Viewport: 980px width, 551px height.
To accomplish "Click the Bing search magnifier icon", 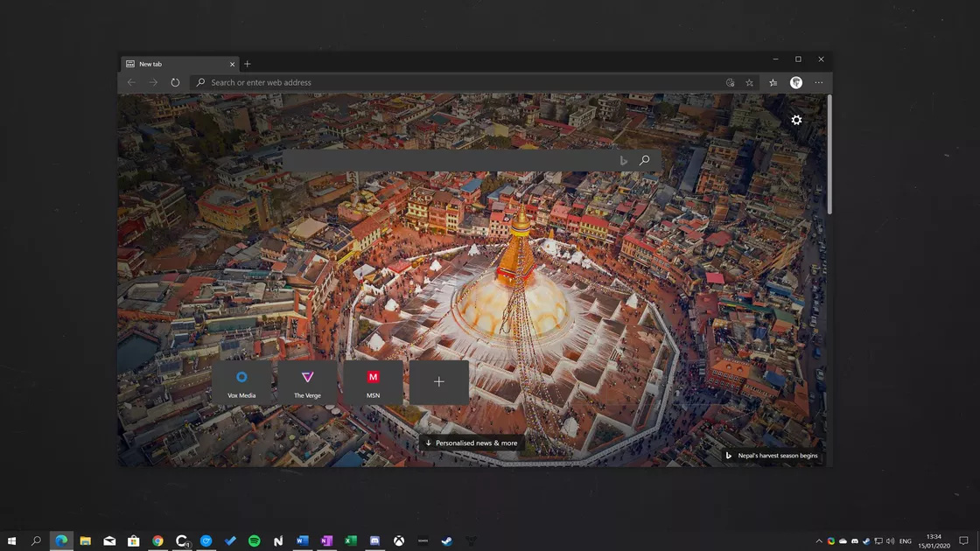I will click(x=645, y=160).
